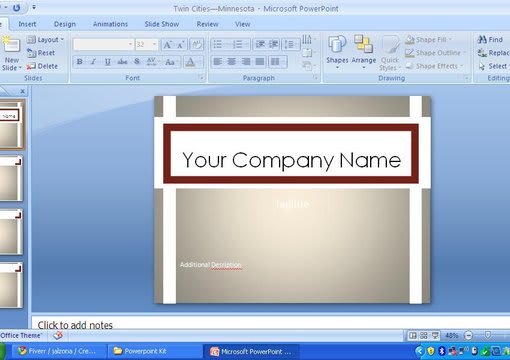Open the Select dropdown in Editing

[x=493, y=66]
